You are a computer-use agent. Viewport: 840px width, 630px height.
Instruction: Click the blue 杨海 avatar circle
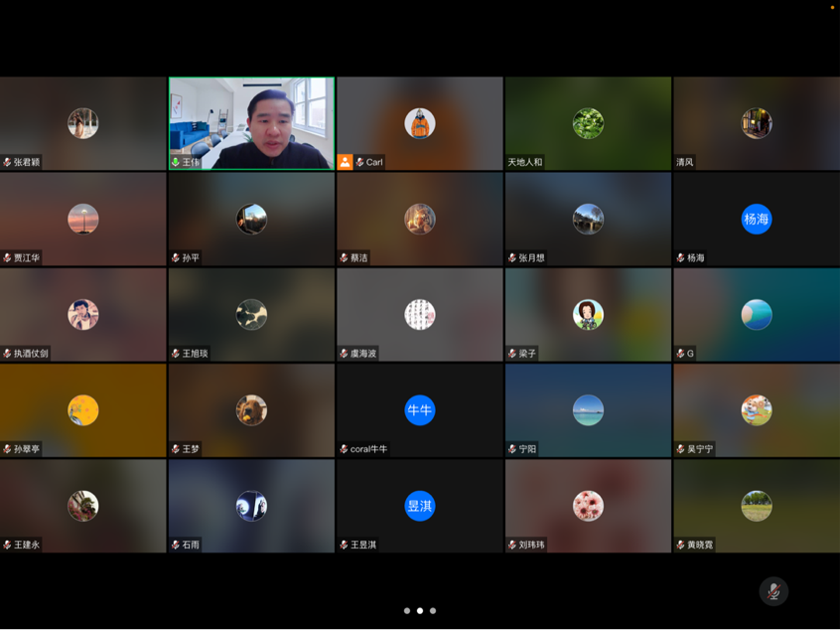pyautogui.click(x=757, y=219)
